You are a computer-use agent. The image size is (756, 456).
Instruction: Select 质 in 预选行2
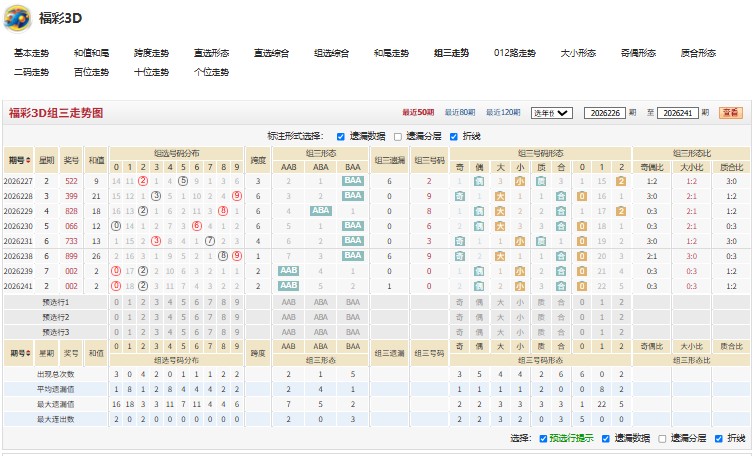tap(541, 317)
